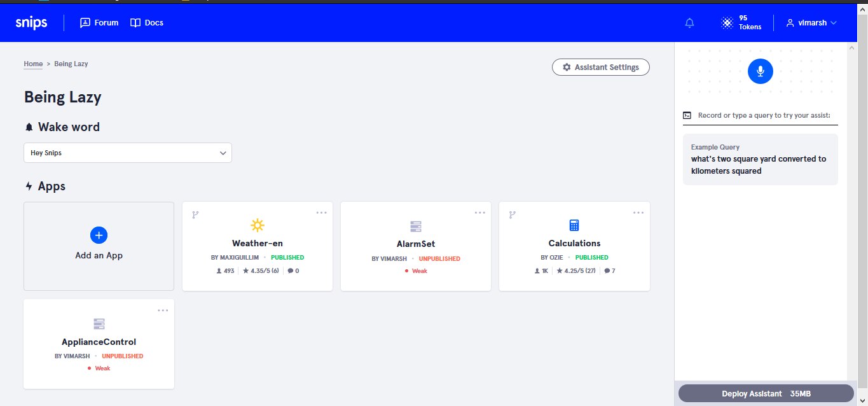Open the Forum link
This screenshot has width=868, height=406.
coord(99,23)
